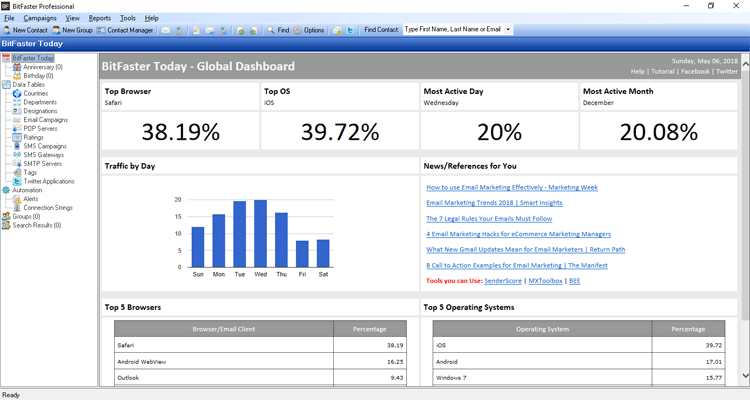Open '4 Email Marketing Hacks for eCommerce' link
Screen dimensions: 750x400
[518, 234]
